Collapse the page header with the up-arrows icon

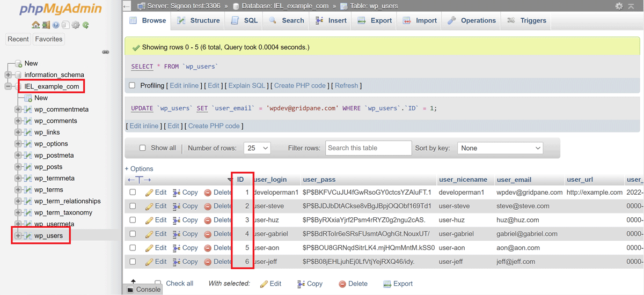tap(632, 6)
